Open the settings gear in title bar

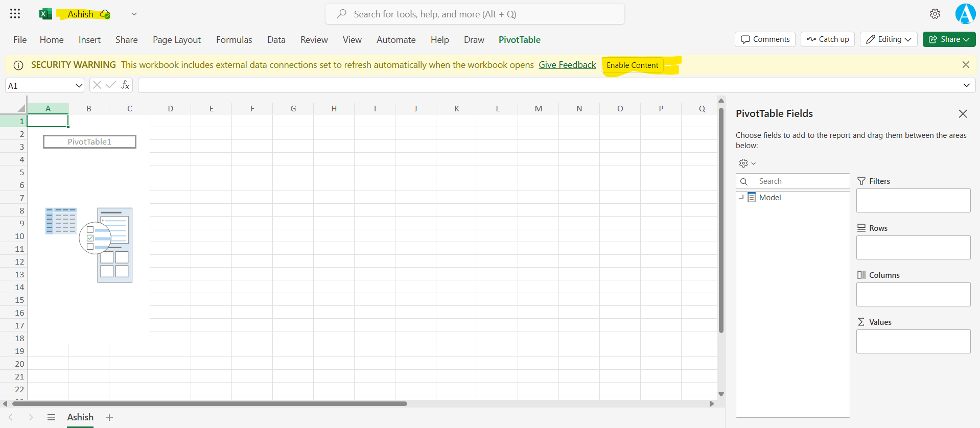click(935, 14)
